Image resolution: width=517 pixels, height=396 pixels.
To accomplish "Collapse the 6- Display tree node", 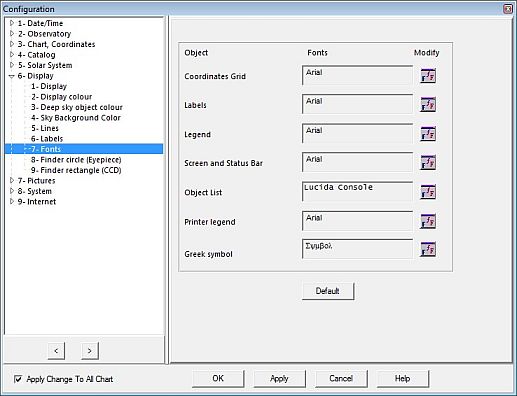I will [x=12, y=76].
